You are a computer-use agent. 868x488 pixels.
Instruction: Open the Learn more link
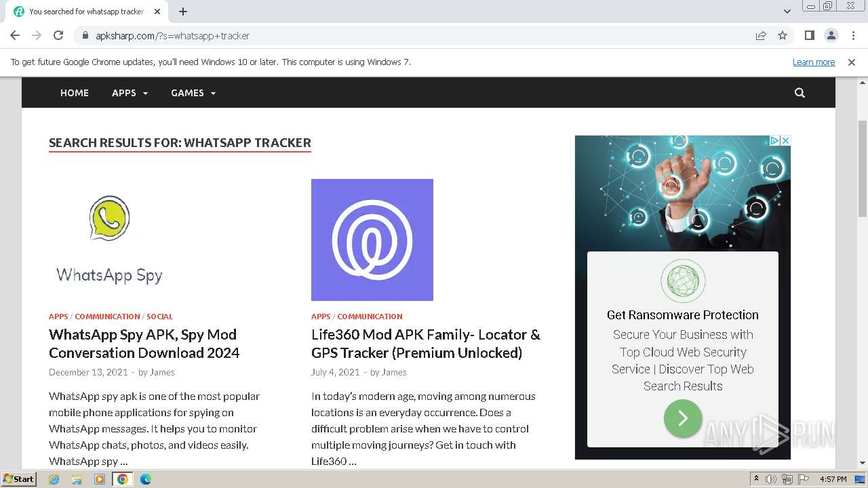click(814, 62)
